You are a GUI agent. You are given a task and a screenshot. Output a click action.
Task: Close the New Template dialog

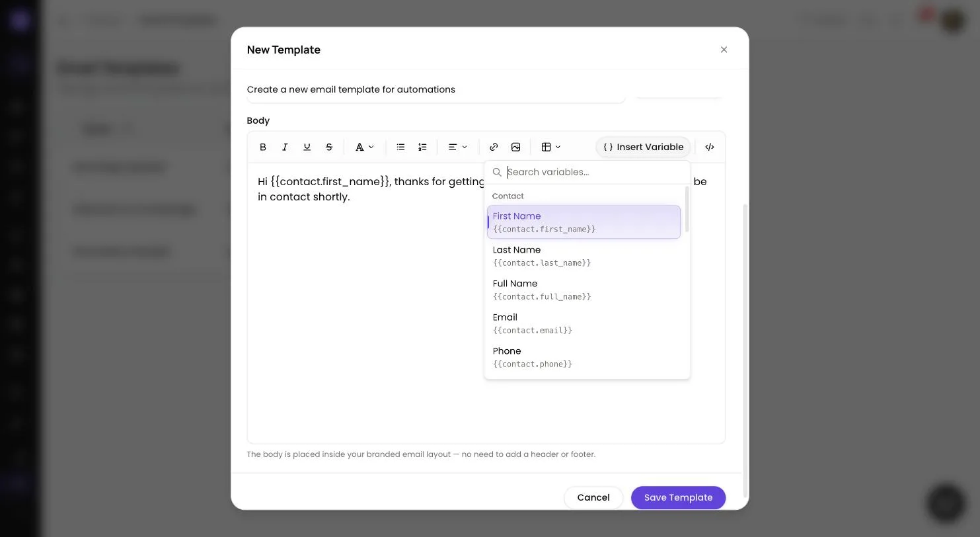724,50
